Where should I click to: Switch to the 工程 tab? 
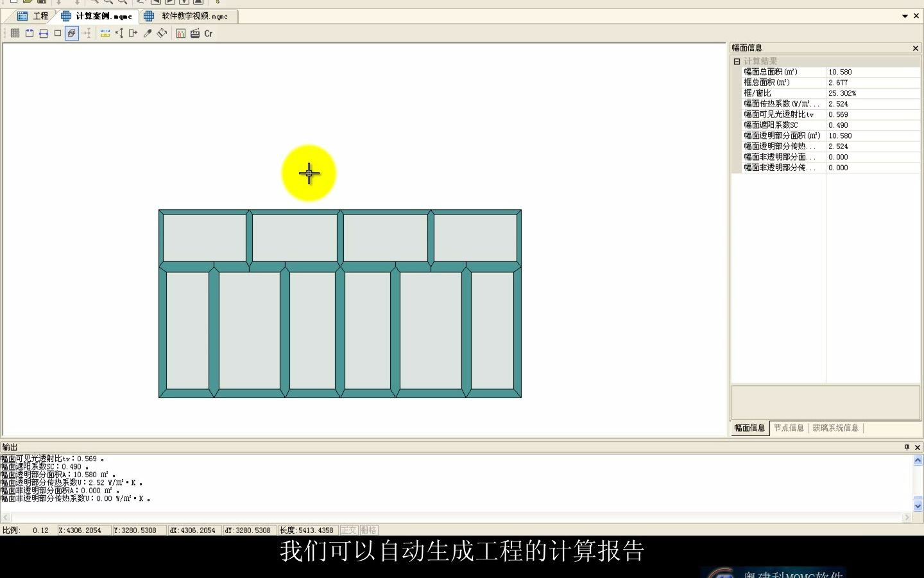[33, 16]
